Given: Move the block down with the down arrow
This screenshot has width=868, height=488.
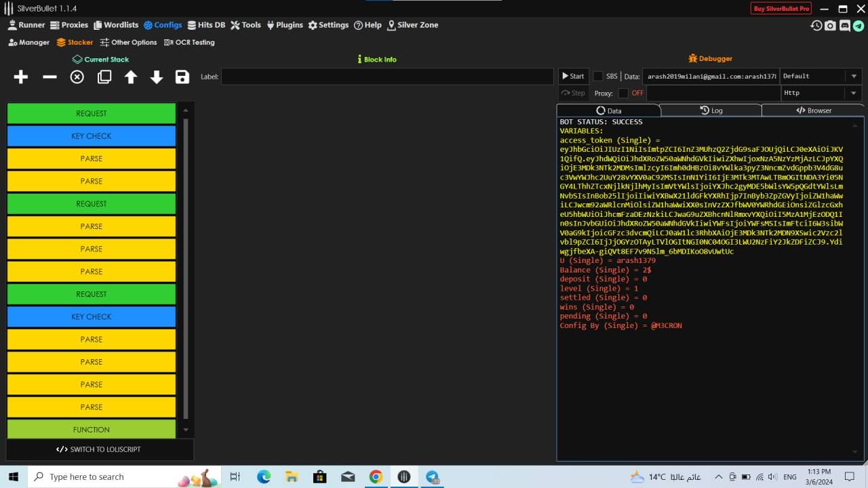Looking at the screenshot, I should point(157,77).
